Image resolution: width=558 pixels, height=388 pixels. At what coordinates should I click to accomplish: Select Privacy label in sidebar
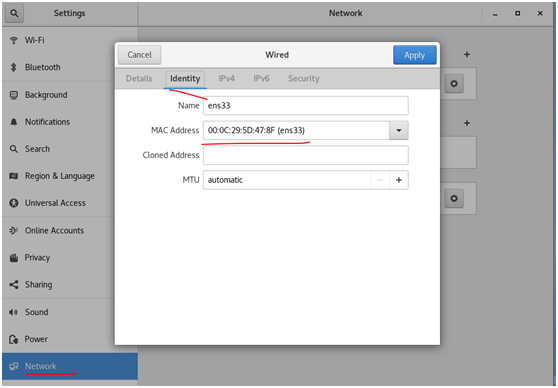pos(37,258)
